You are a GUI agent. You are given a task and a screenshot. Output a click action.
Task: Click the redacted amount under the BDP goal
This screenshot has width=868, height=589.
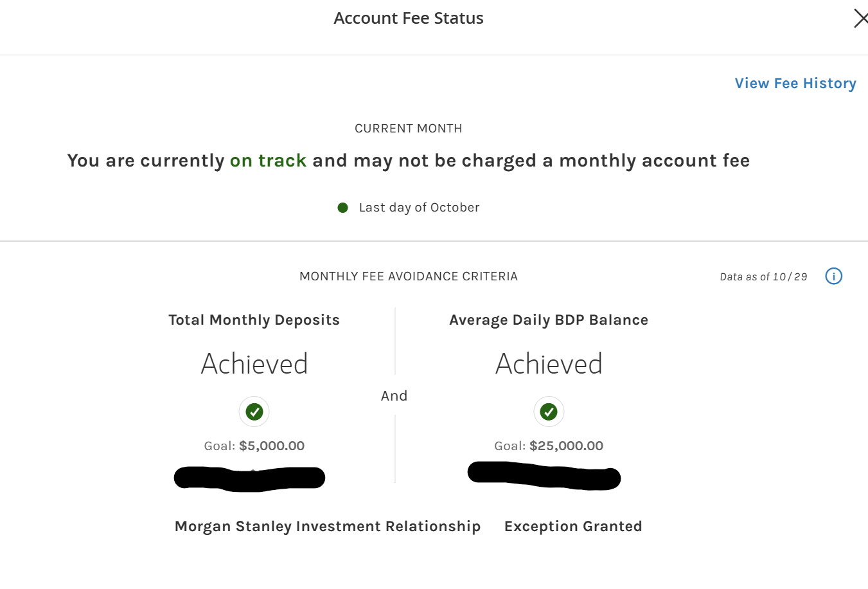click(544, 476)
